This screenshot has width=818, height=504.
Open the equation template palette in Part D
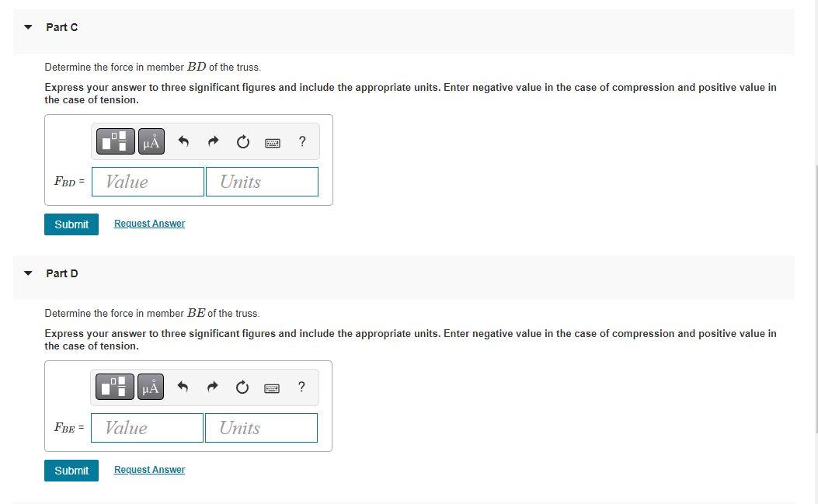pos(114,387)
